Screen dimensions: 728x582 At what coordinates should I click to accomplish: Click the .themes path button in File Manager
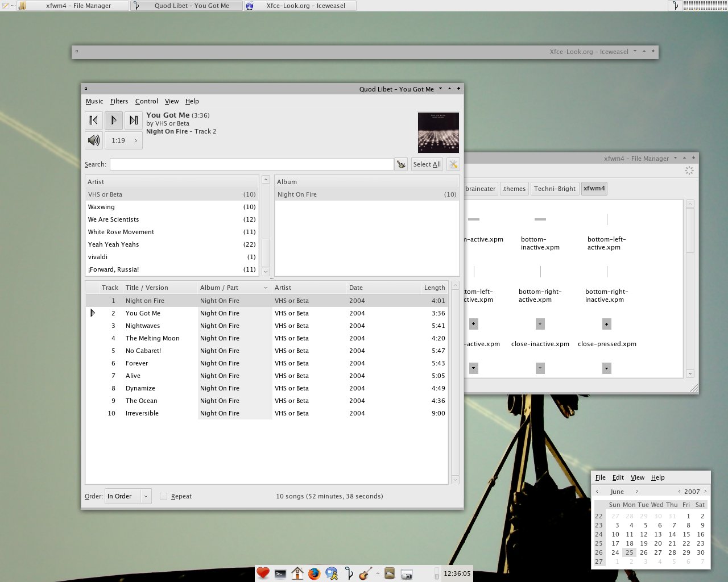[514, 189]
